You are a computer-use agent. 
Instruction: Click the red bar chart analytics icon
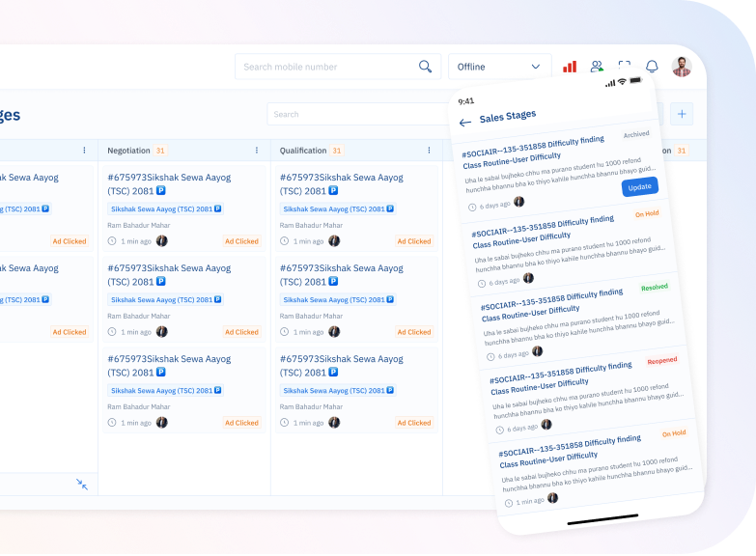pyautogui.click(x=570, y=67)
